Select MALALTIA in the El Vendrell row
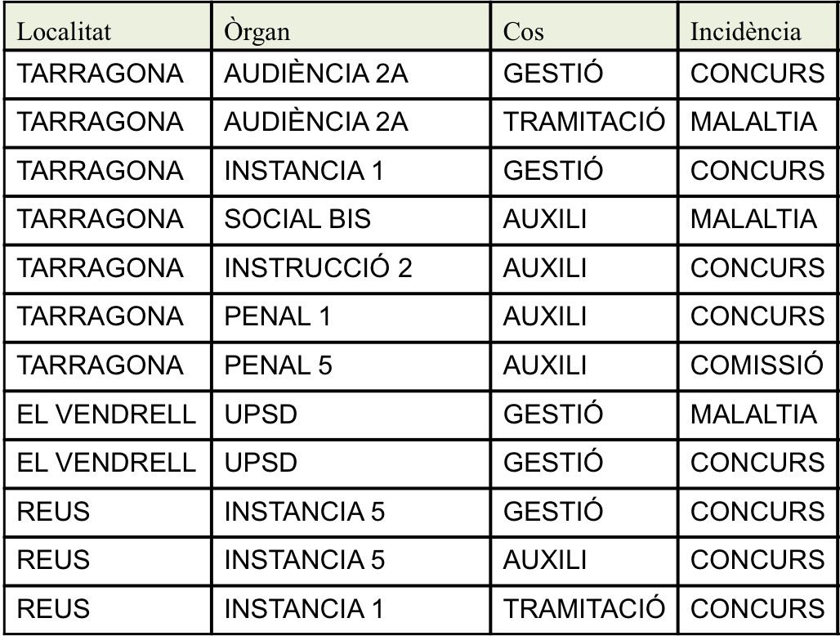The image size is (840, 636). tap(758, 414)
